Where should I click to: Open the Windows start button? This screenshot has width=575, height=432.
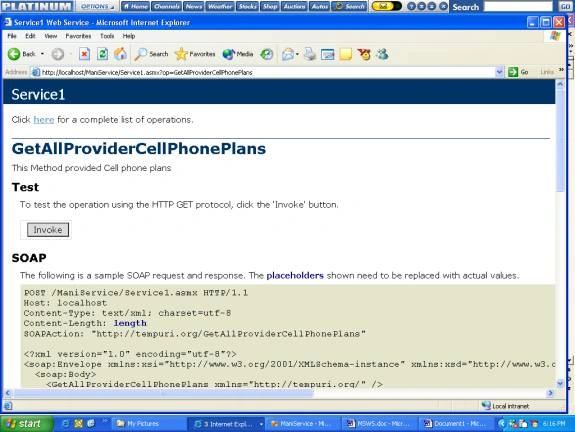(x=26, y=424)
